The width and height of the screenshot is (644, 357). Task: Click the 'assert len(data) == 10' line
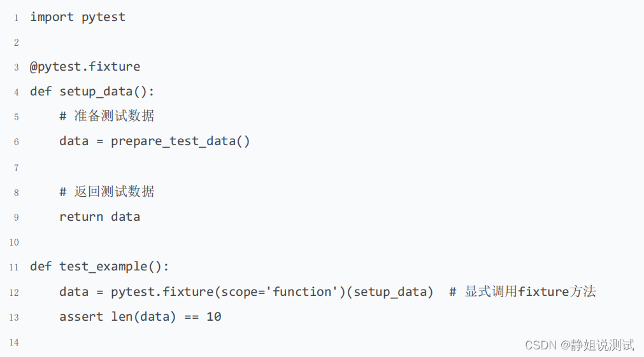coord(140,317)
